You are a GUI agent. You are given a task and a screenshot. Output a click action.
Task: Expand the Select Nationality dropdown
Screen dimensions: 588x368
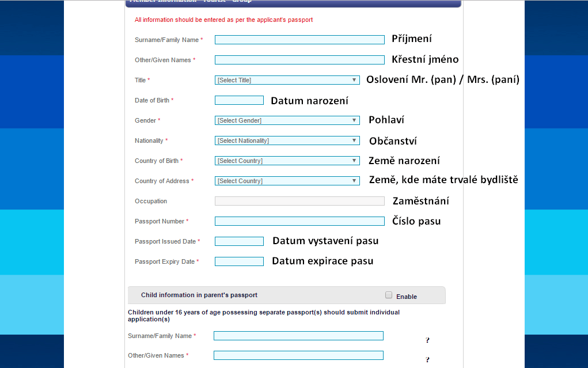tap(287, 141)
